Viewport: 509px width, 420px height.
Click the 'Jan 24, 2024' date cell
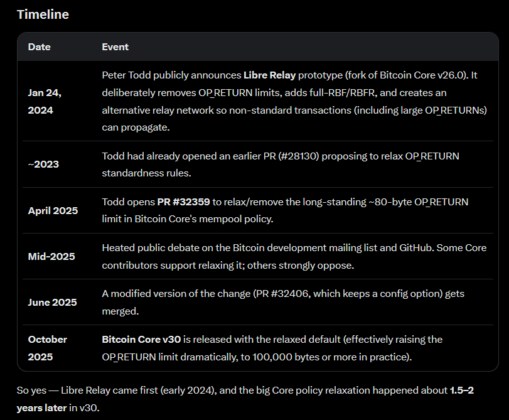point(45,101)
